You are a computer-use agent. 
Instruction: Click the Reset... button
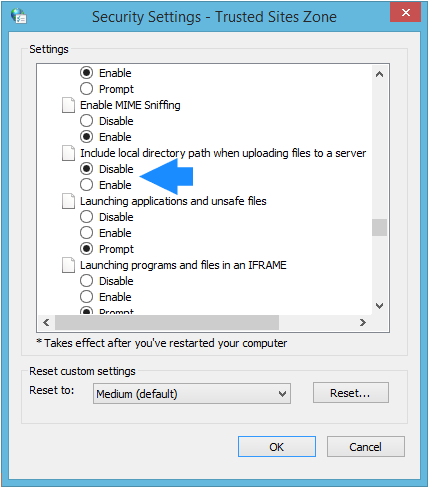click(x=351, y=393)
